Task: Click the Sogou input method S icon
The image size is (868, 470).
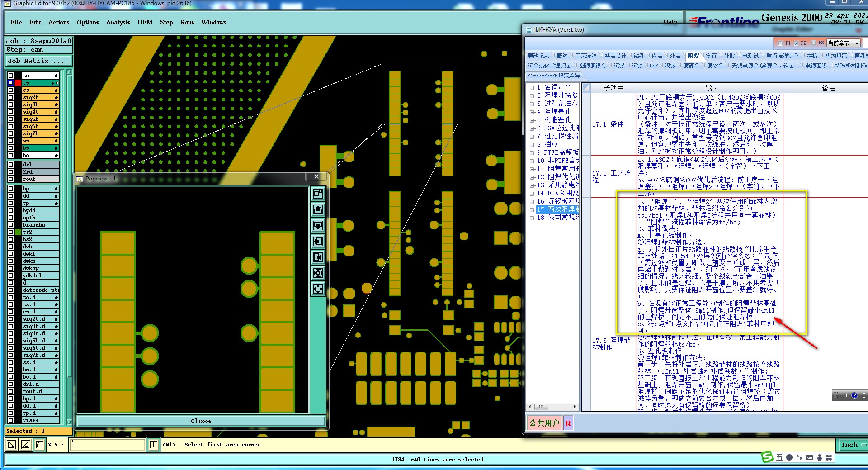Action: [767, 457]
